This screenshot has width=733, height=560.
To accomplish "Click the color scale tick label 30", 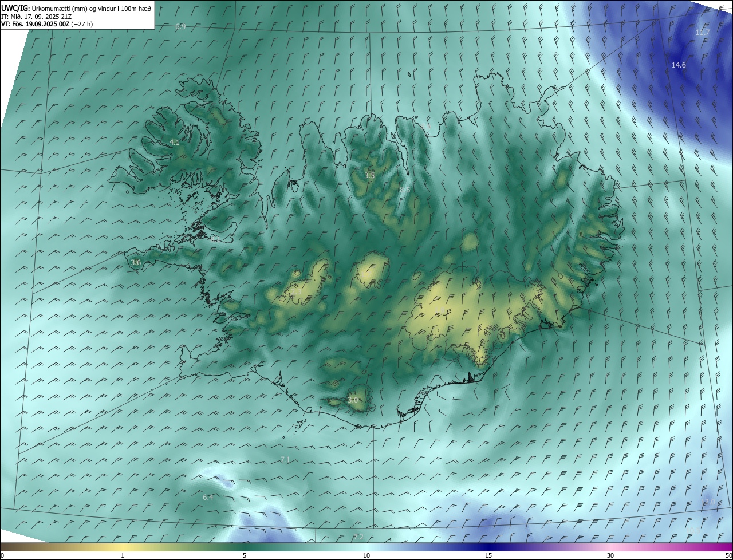I will 610,555.
